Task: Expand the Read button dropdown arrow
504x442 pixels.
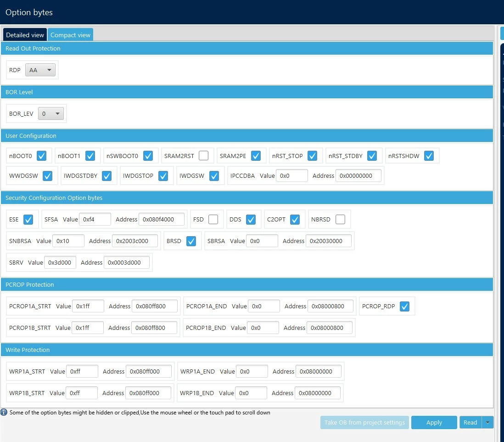Action: tap(487, 422)
